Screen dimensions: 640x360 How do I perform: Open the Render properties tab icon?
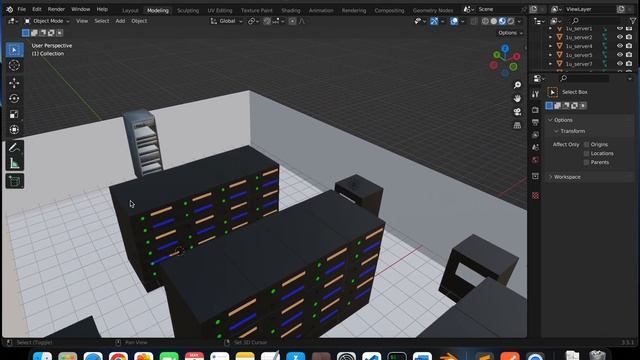(536, 110)
